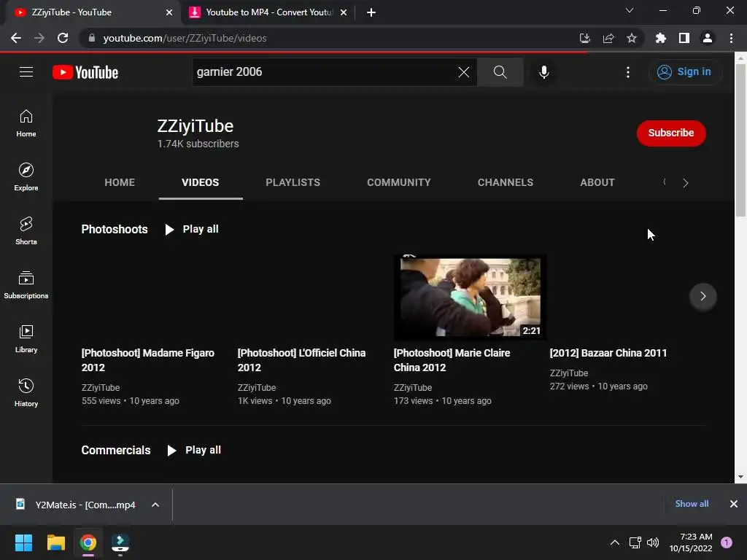Toggle the Chrome side panel
This screenshot has width=747, height=560.
(x=684, y=38)
